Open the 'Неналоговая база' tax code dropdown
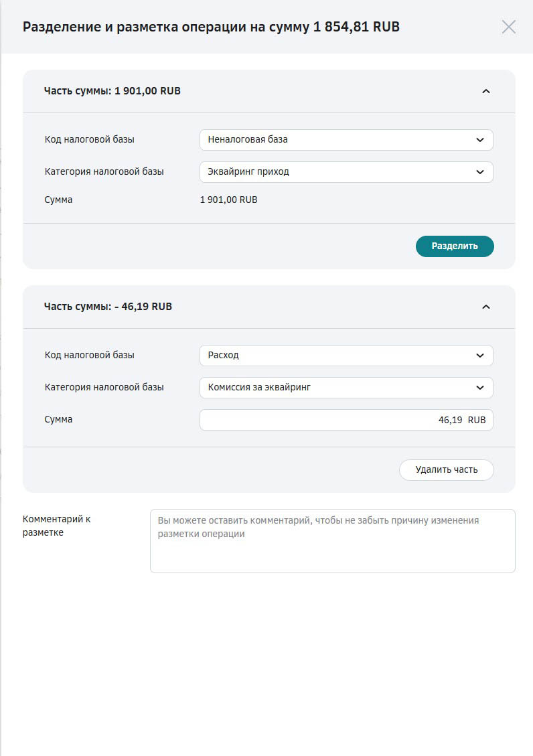This screenshot has height=756, width=533. (x=346, y=140)
